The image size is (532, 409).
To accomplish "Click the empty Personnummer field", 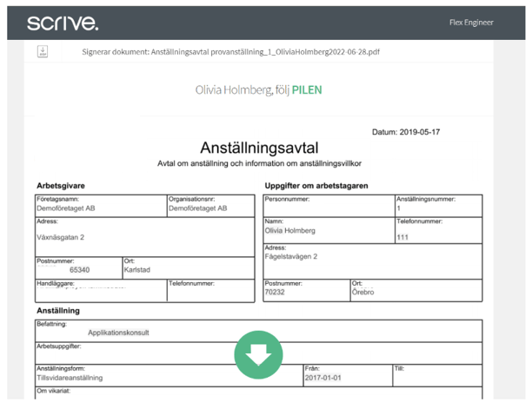I will [x=328, y=205].
